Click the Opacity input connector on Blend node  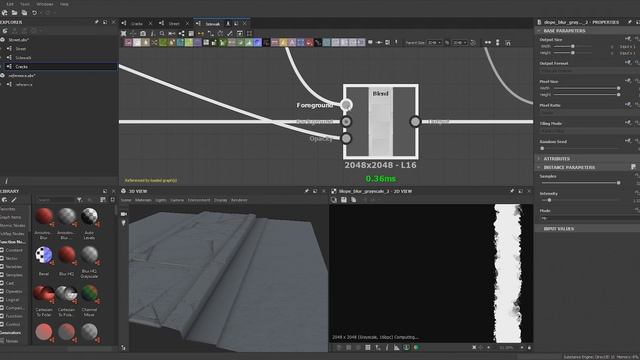pyautogui.click(x=346, y=138)
